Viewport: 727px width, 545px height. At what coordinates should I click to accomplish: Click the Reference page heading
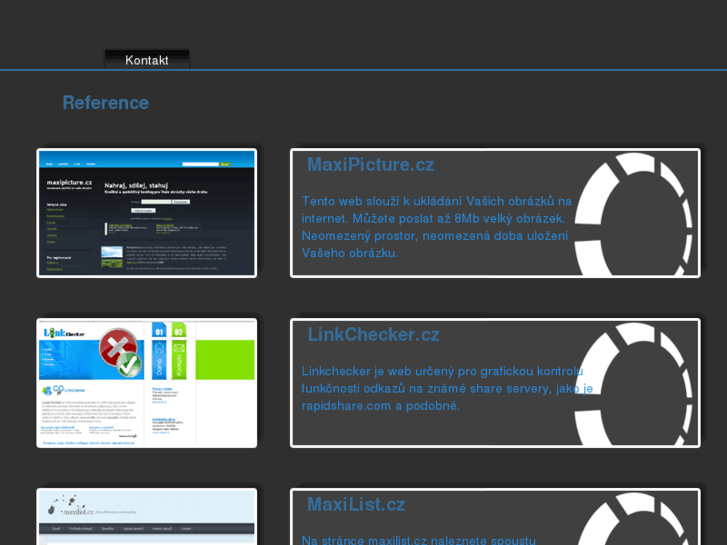coord(106,103)
